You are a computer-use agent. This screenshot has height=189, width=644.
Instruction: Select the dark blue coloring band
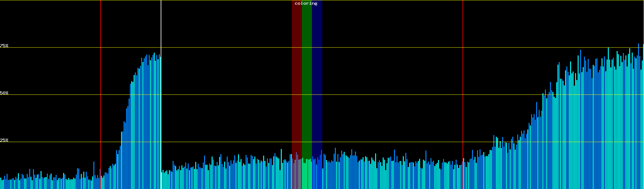click(x=317, y=79)
